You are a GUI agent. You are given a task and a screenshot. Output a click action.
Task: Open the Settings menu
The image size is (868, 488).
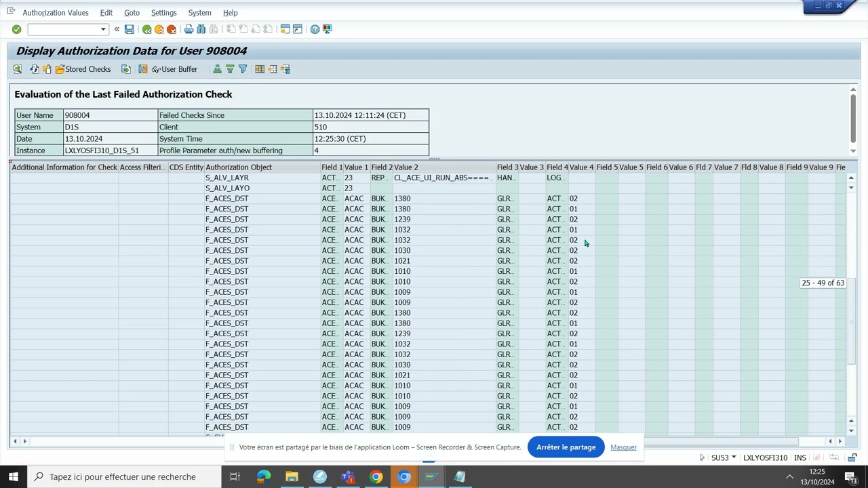pyautogui.click(x=163, y=13)
